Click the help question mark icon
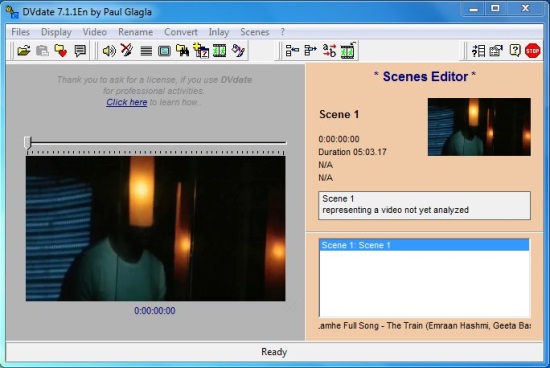The width and height of the screenshot is (550, 368). [515, 51]
